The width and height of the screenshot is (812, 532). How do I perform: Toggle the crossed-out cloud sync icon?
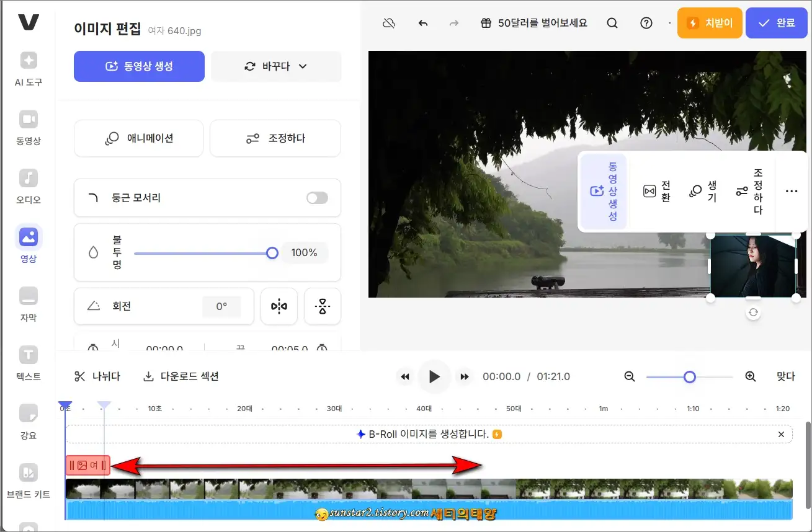pyautogui.click(x=388, y=22)
